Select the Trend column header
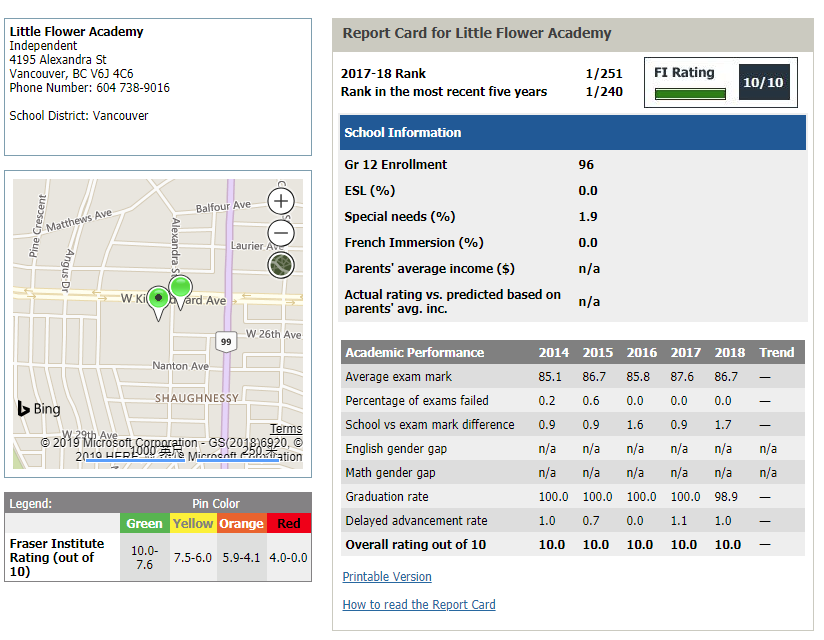This screenshot has height=640, width=824. pyautogui.click(x=776, y=352)
